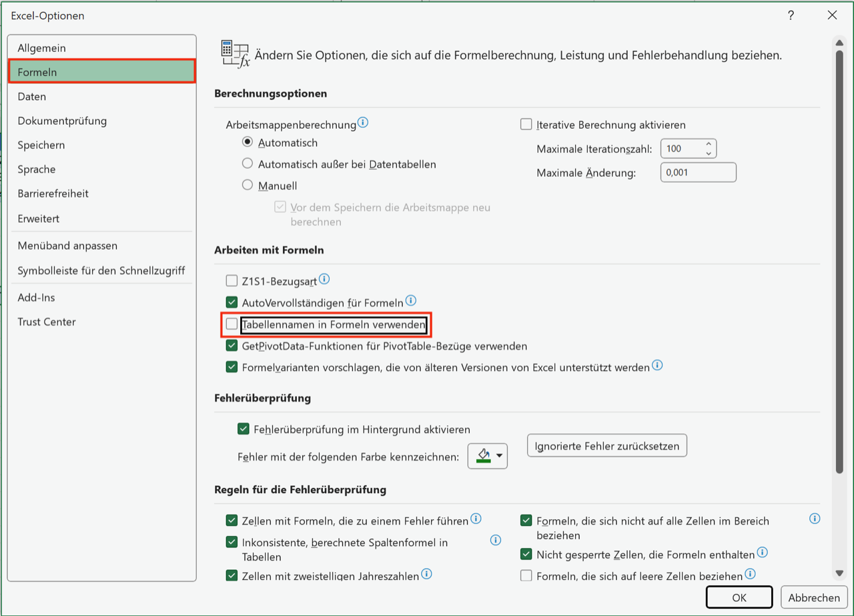The width and height of the screenshot is (854, 616).
Task: Click scrollbar up arrow at top
Action: (x=839, y=41)
